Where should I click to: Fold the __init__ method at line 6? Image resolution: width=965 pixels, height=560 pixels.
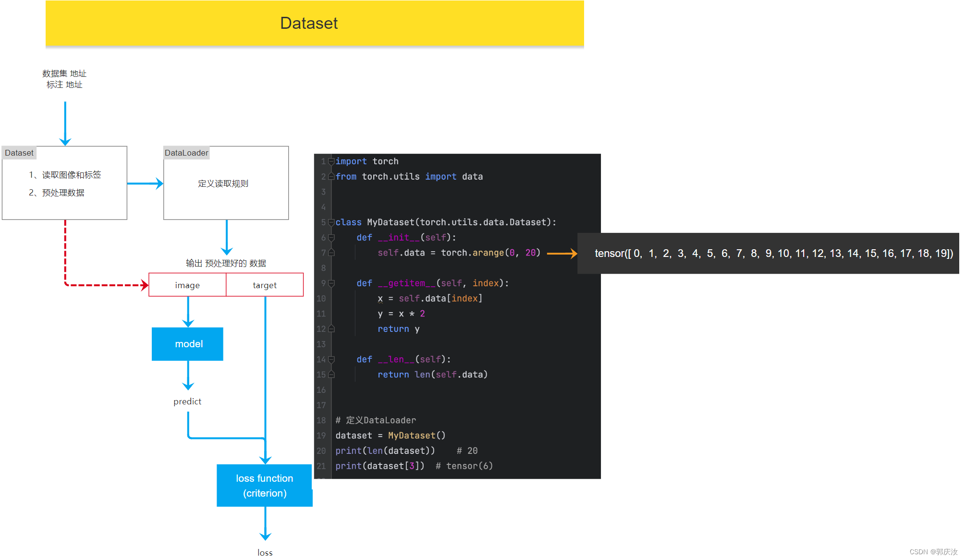(x=331, y=238)
